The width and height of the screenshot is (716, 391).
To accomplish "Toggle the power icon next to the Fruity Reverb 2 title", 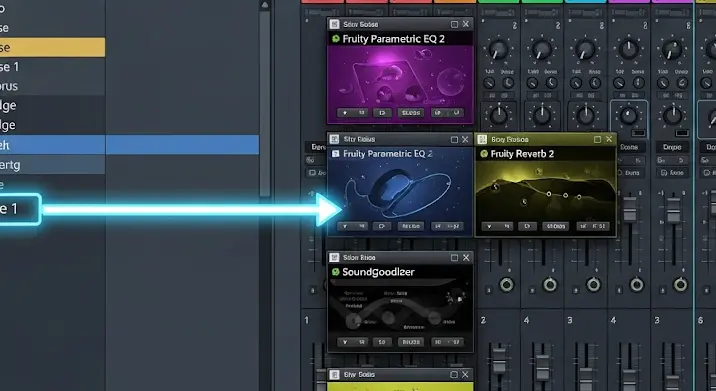I will pos(484,154).
